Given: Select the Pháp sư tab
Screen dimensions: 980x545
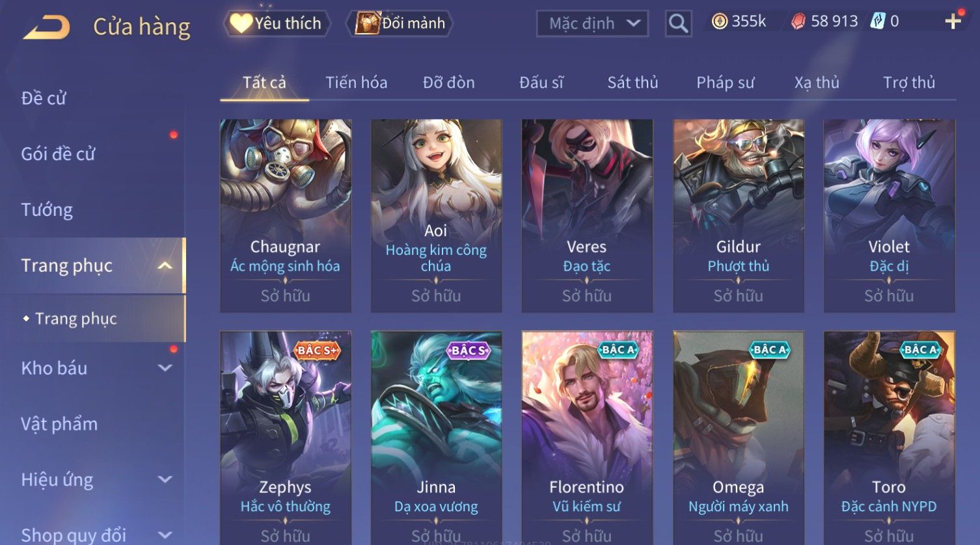Looking at the screenshot, I should [x=726, y=83].
